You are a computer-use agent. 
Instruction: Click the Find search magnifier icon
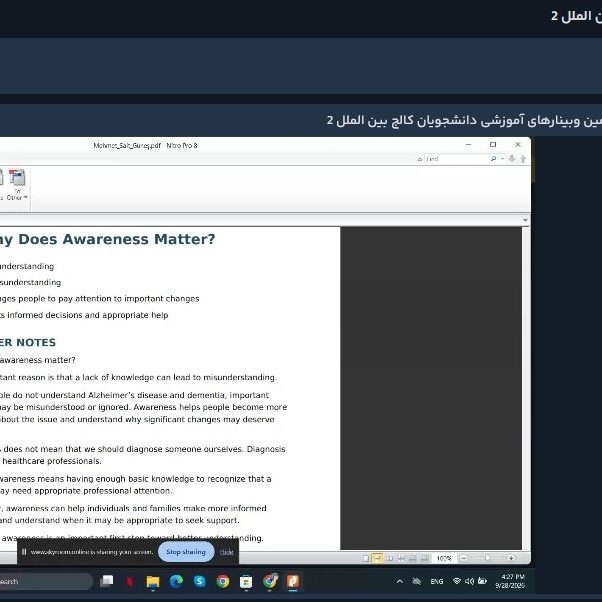[x=494, y=159]
